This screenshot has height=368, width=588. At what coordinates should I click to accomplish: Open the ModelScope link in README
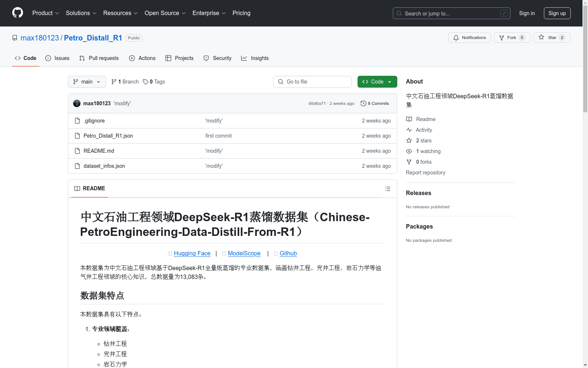(x=244, y=253)
